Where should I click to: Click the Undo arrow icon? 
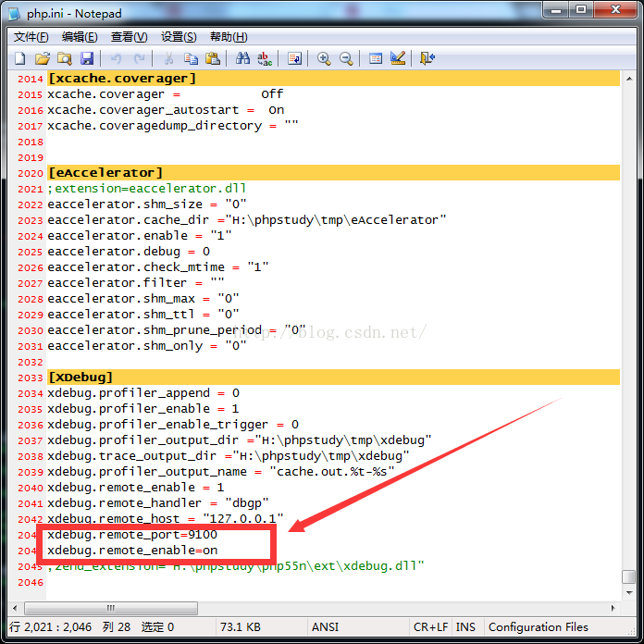(x=117, y=58)
